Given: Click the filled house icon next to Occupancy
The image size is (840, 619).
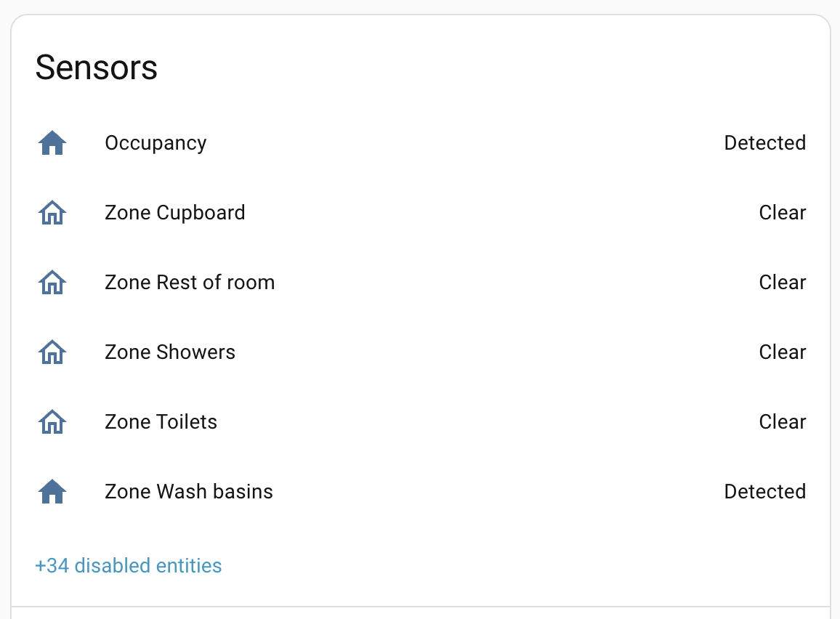Looking at the screenshot, I should (52, 142).
